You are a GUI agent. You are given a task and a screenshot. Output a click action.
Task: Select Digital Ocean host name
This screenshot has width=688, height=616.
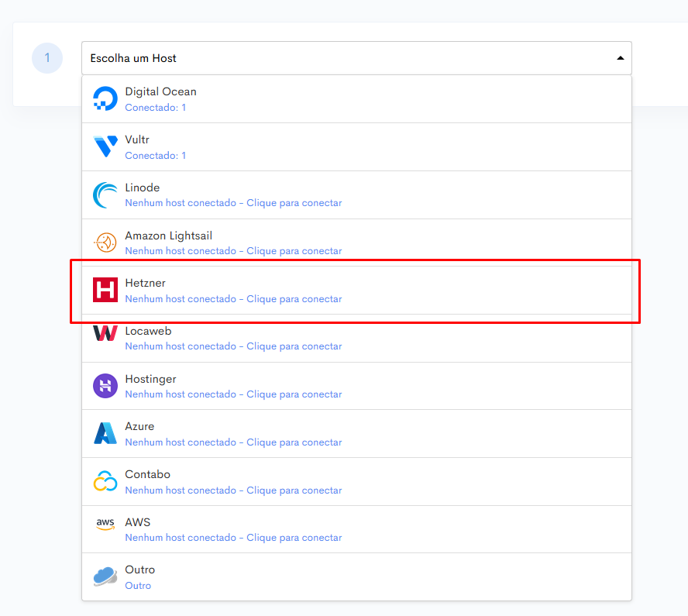pos(160,91)
